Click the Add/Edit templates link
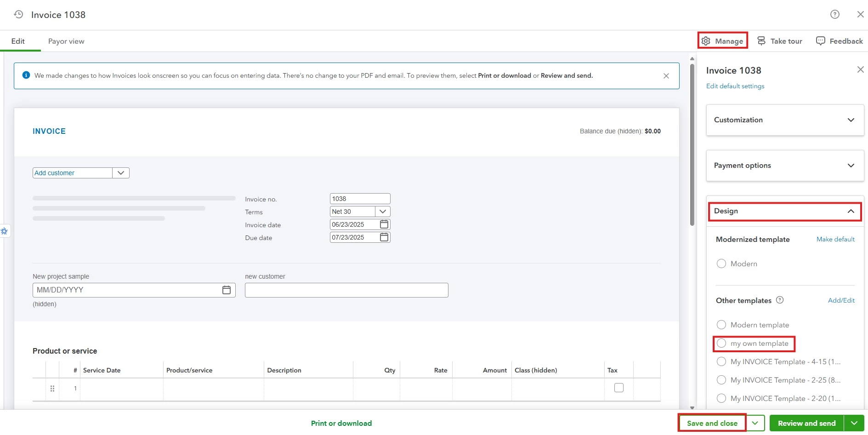 pos(841,300)
